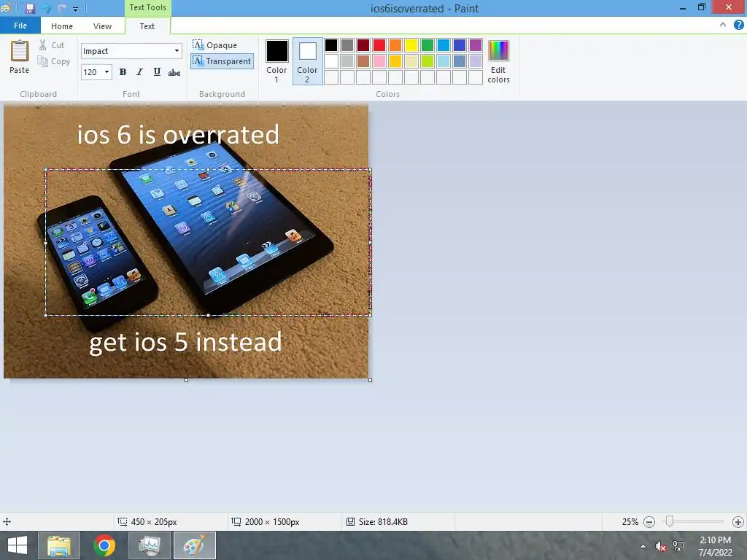Screen dimensions: 747x560
Task: Zoom out with the minus button
Action: tap(649, 522)
